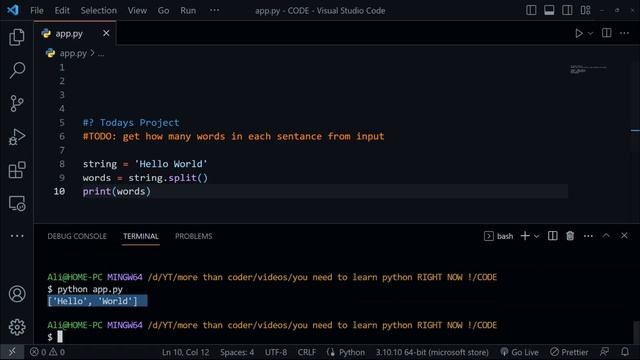Open terminal panel more actions ellipsis
Screen dimensions: 640x360
tap(588, 236)
